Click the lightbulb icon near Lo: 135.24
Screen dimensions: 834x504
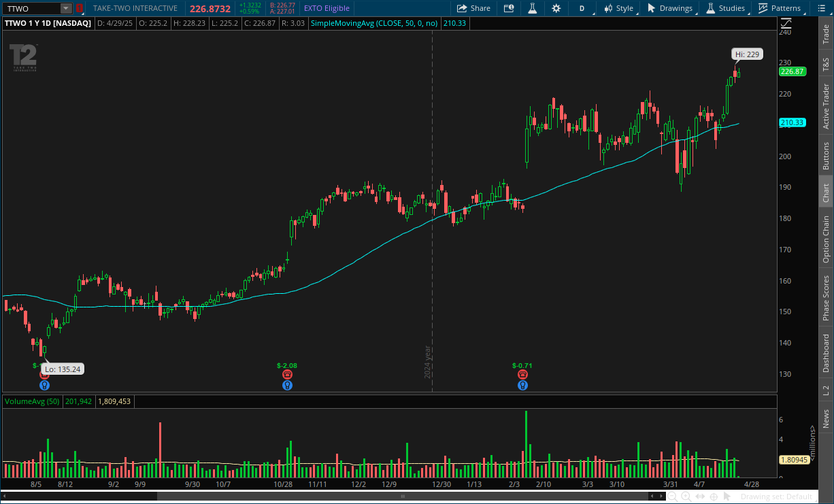click(x=45, y=385)
